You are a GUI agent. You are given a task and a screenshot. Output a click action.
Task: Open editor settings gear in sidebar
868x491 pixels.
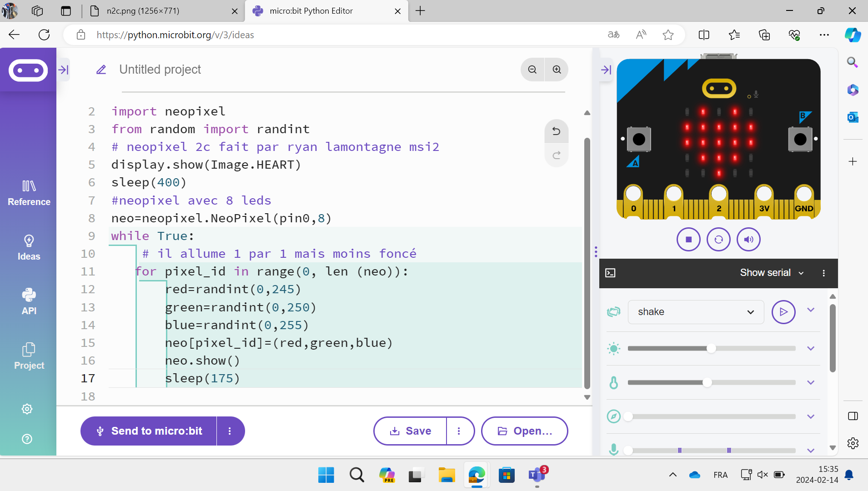pyautogui.click(x=27, y=409)
